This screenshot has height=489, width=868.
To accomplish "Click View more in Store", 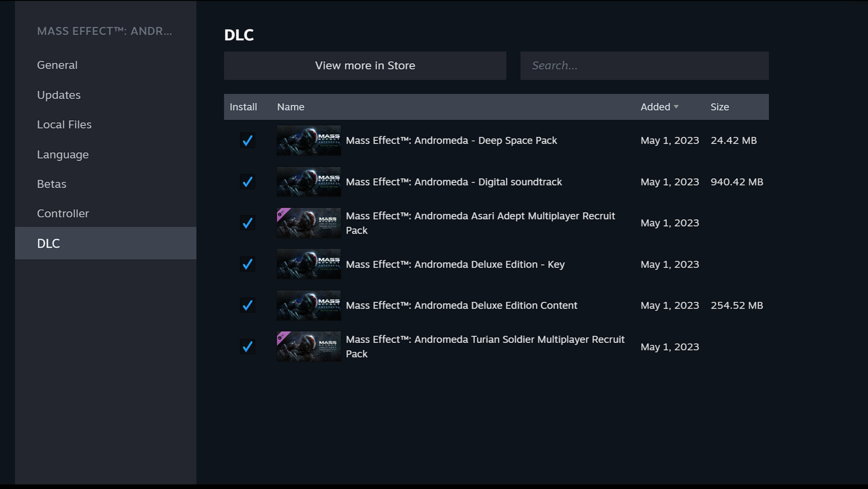I will [x=365, y=65].
